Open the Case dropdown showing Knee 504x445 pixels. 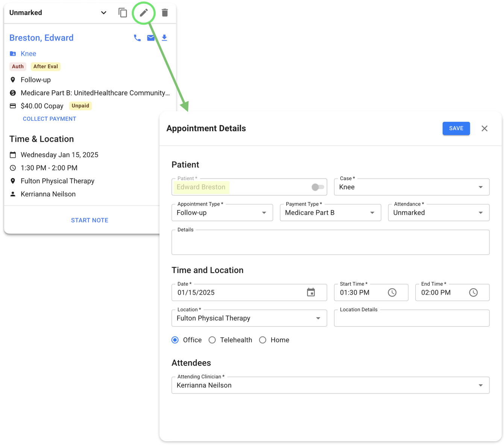pos(412,187)
